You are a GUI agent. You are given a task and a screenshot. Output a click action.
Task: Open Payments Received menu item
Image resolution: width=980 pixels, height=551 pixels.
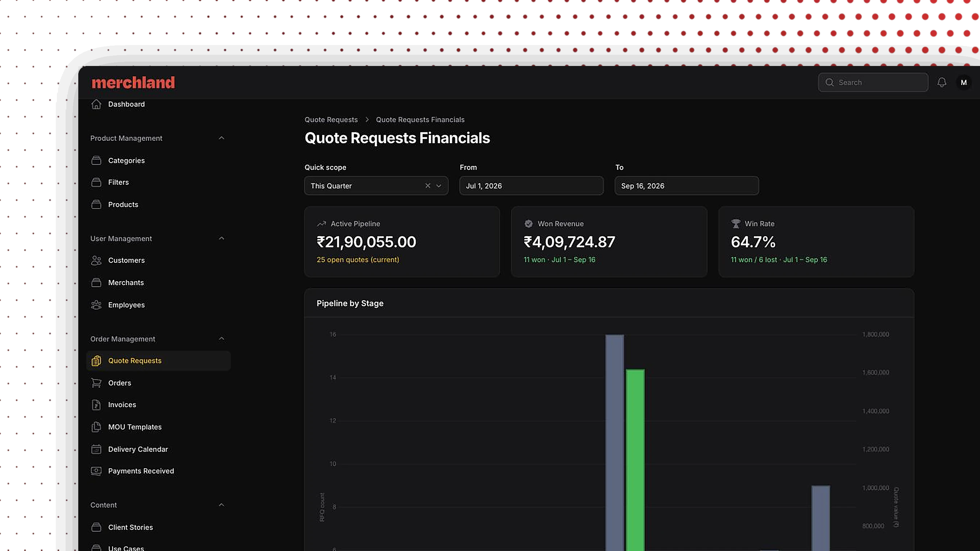(141, 471)
